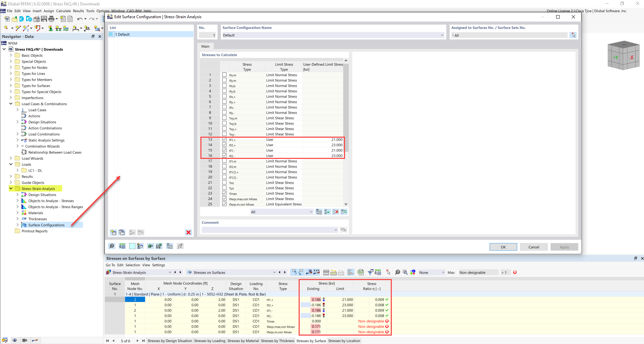Deselect all stresses using red cross icon
This screenshot has width=644, height=344.
click(x=335, y=211)
